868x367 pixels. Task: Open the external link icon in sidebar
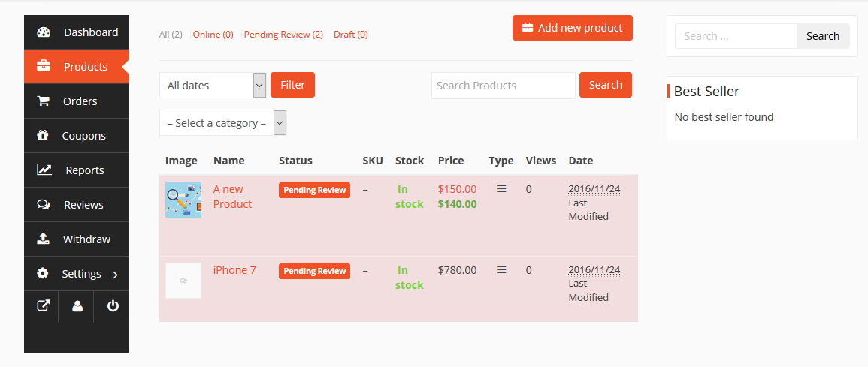43,305
